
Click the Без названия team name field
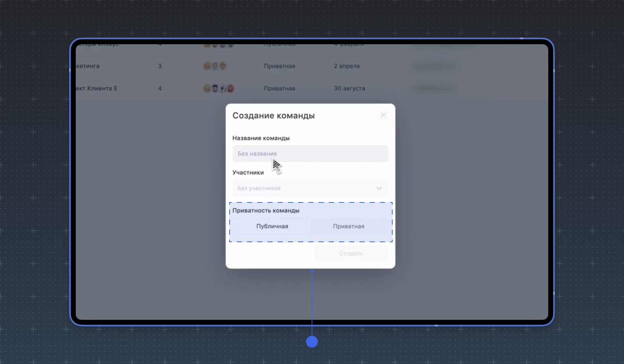(x=310, y=153)
